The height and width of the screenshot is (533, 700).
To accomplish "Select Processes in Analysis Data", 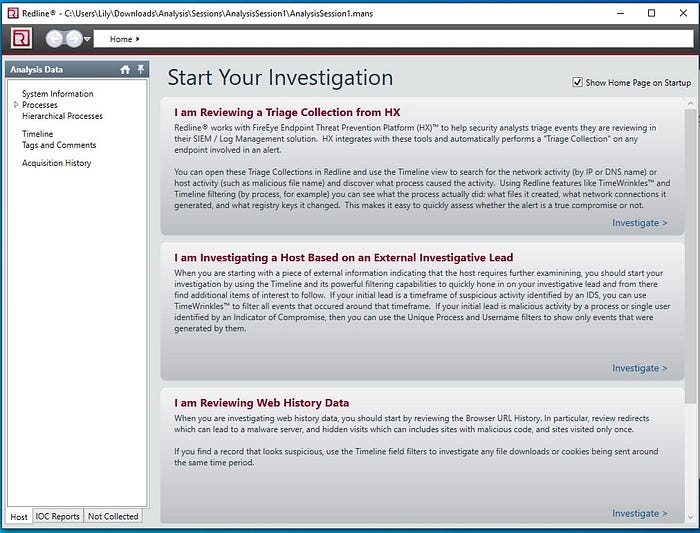I will tap(40, 105).
